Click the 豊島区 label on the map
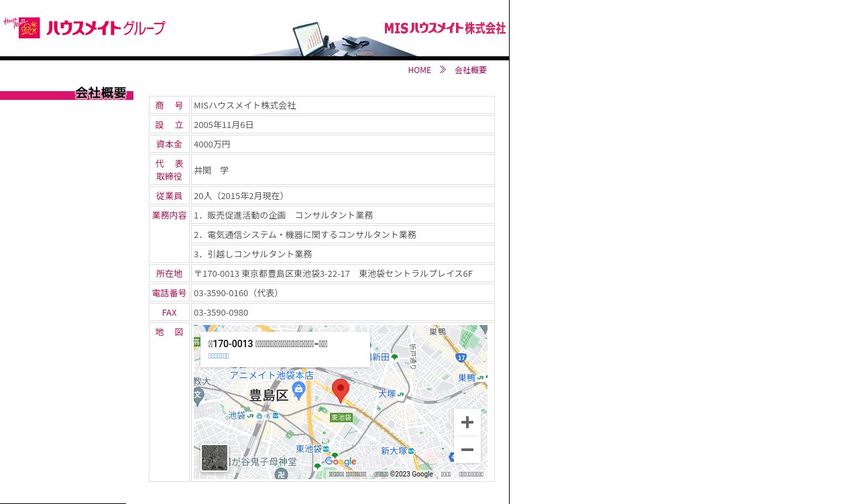861x504 pixels. tap(269, 395)
